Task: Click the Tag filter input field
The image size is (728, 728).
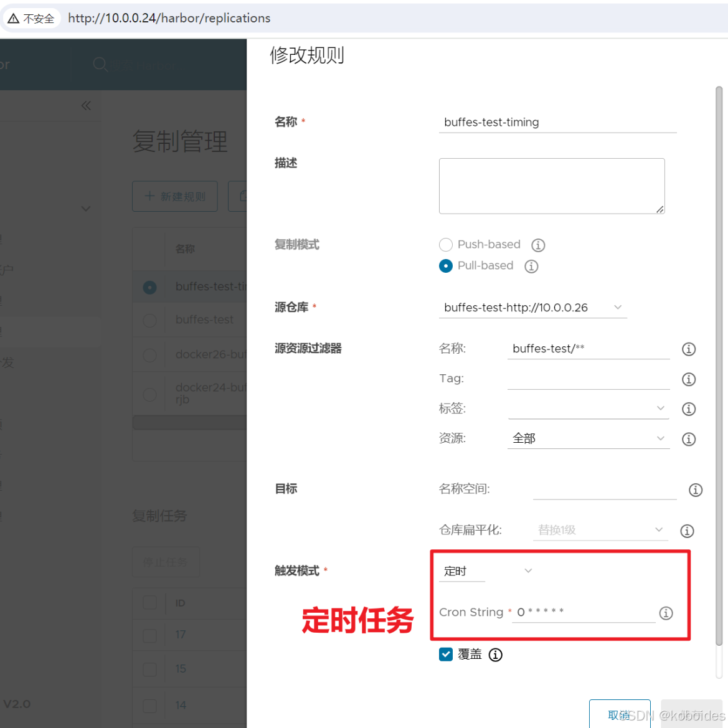Action: click(589, 379)
